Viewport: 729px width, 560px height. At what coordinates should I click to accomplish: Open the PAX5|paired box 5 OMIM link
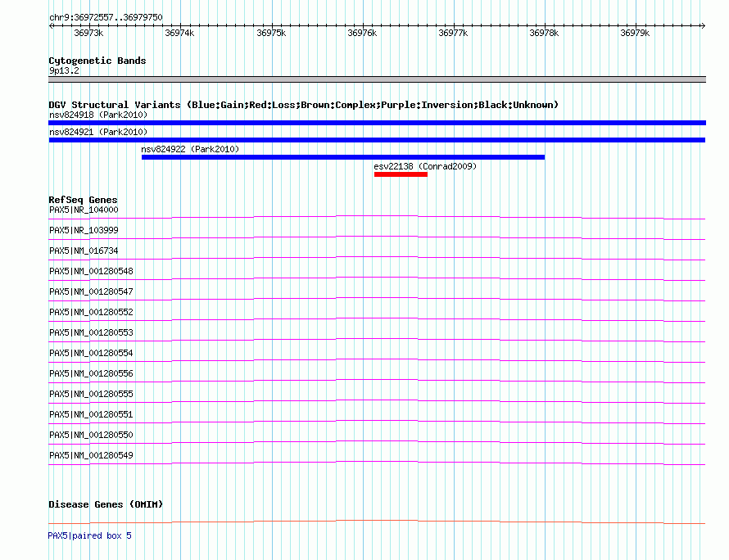pyautogui.click(x=90, y=535)
